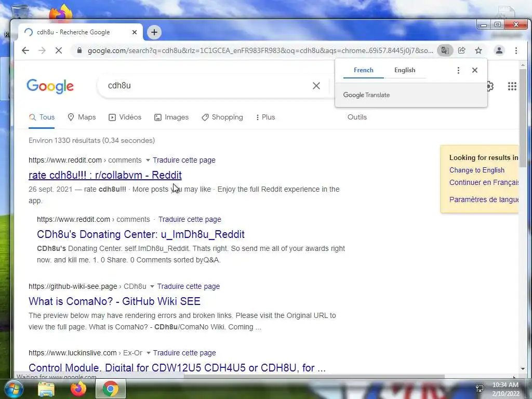Open Chrome three-dot menu

[516, 50]
